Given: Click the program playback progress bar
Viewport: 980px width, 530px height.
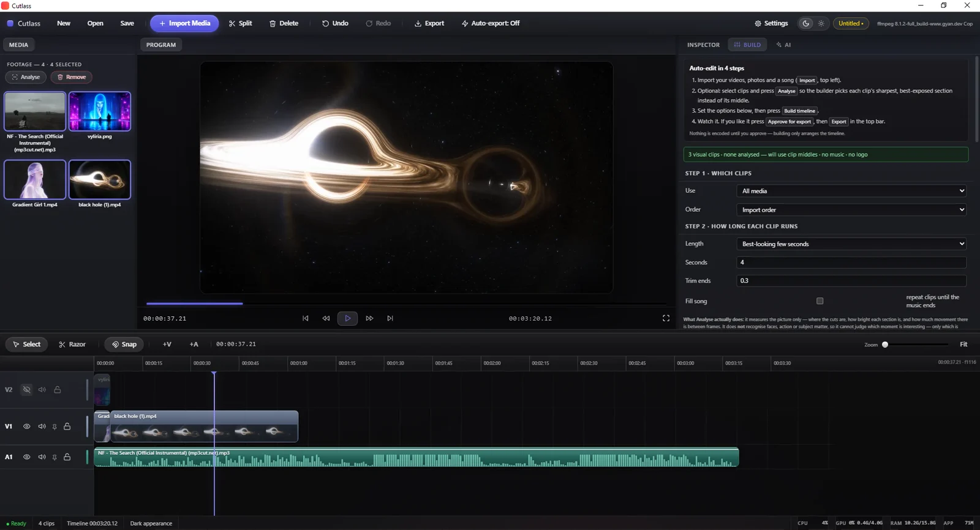Looking at the screenshot, I should [406, 304].
